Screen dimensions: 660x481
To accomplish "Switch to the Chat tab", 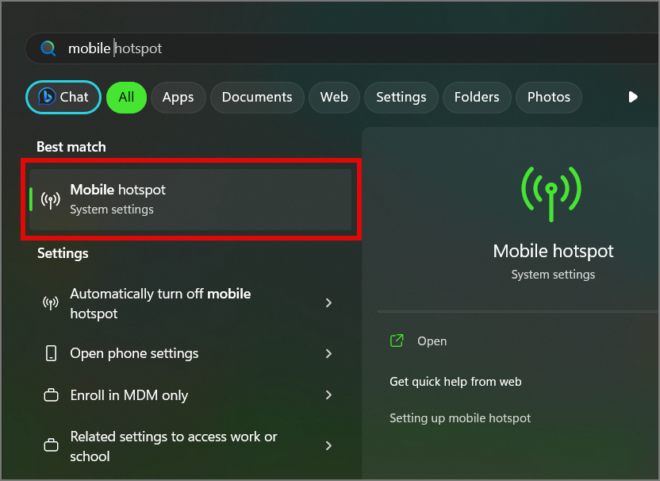I will (x=64, y=97).
